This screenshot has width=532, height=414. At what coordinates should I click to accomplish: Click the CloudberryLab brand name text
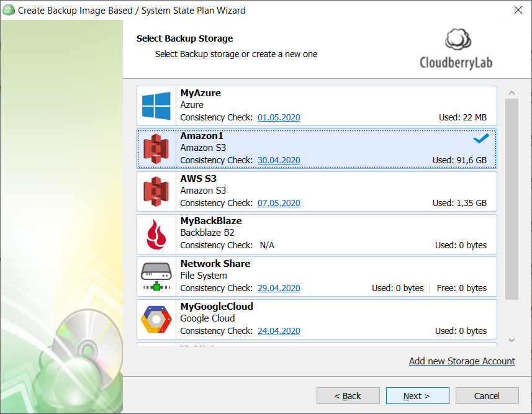(456, 63)
